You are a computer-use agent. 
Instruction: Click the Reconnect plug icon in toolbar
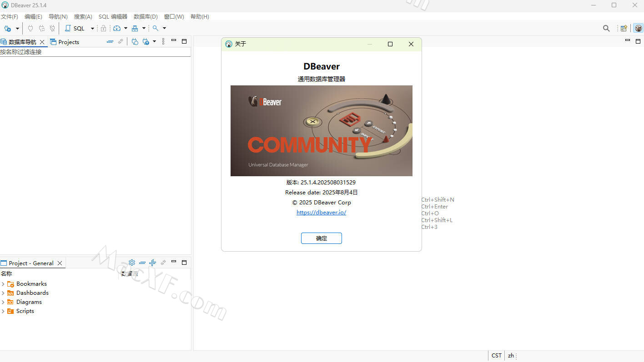coord(41,28)
